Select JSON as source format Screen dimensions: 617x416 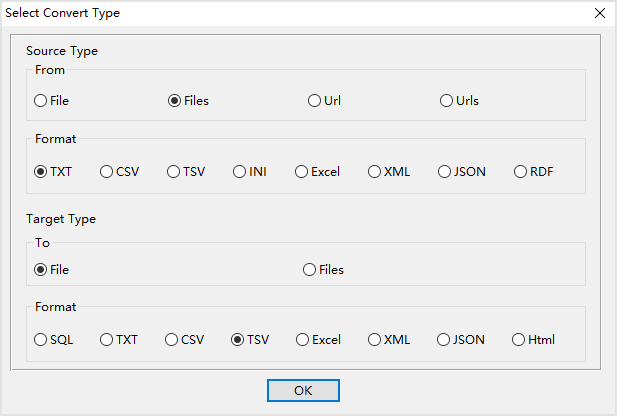(x=445, y=171)
